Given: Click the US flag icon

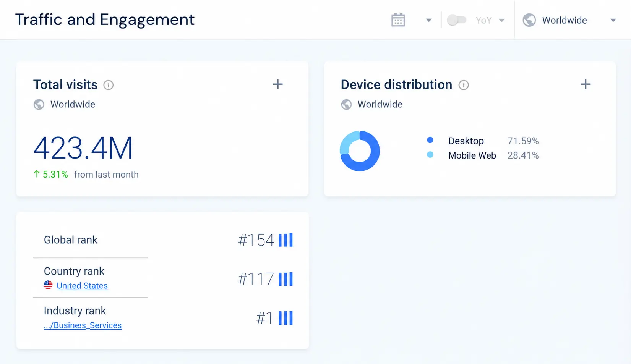Looking at the screenshot, I should [x=48, y=285].
